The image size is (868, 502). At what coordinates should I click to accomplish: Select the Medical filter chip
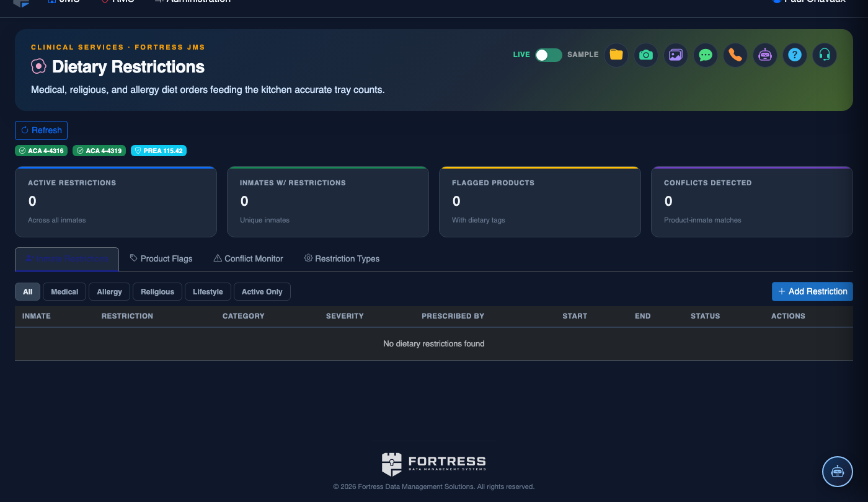pyautogui.click(x=64, y=292)
